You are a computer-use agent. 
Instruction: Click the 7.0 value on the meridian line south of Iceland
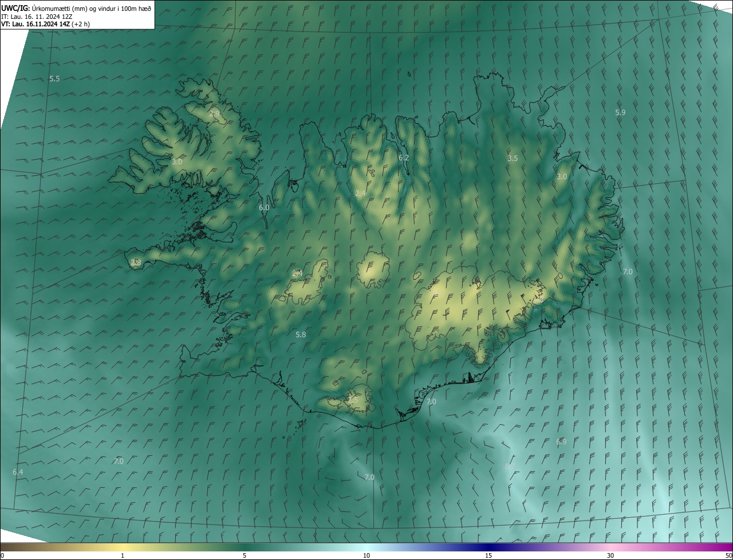coord(369,477)
